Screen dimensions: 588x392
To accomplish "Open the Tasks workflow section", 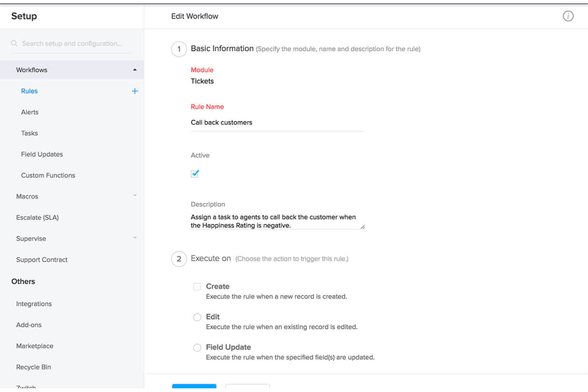I will [29, 133].
